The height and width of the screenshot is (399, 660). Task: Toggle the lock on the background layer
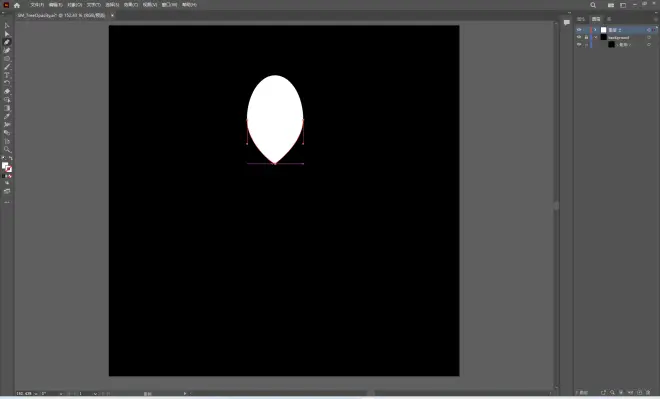click(586, 37)
